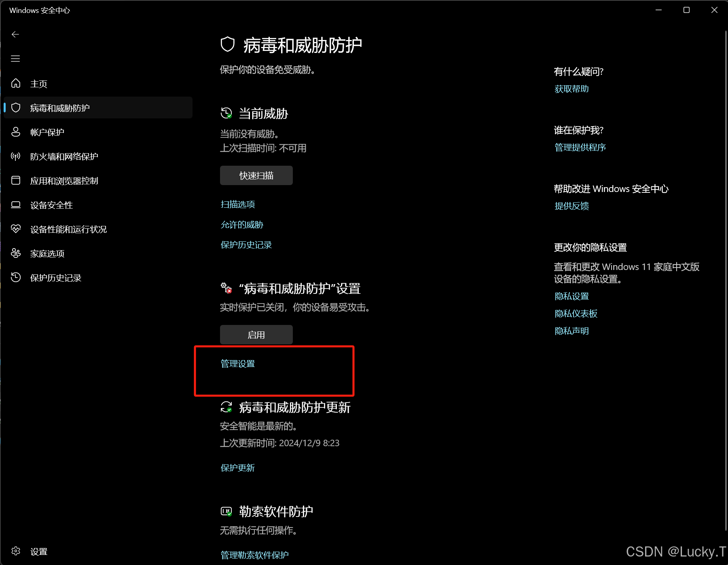Open 保护历史记录 link under 当前威胁
The width and height of the screenshot is (728, 565).
(246, 245)
